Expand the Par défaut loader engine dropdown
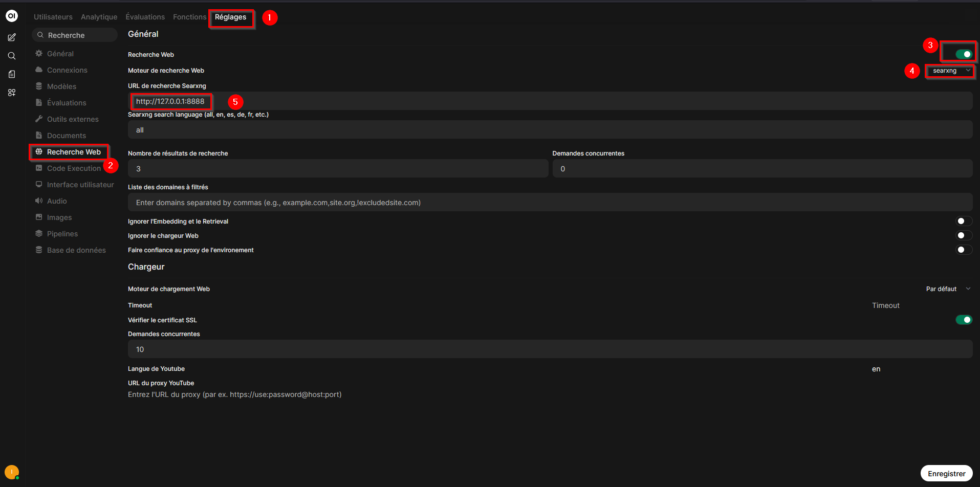 click(x=948, y=289)
